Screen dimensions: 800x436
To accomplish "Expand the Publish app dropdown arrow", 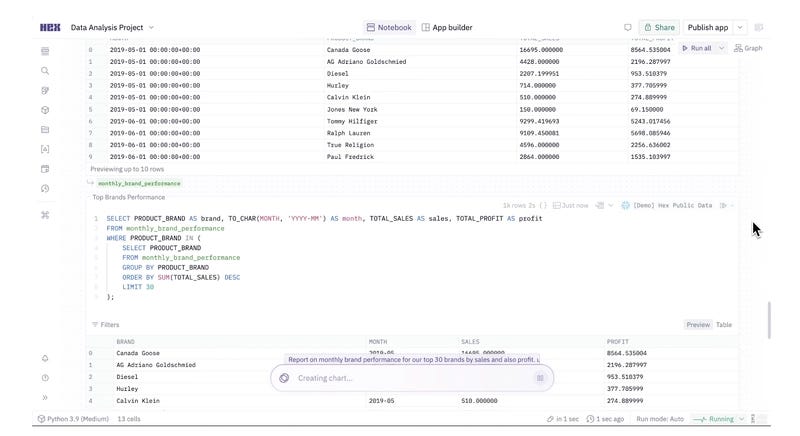I will click(740, 28).
